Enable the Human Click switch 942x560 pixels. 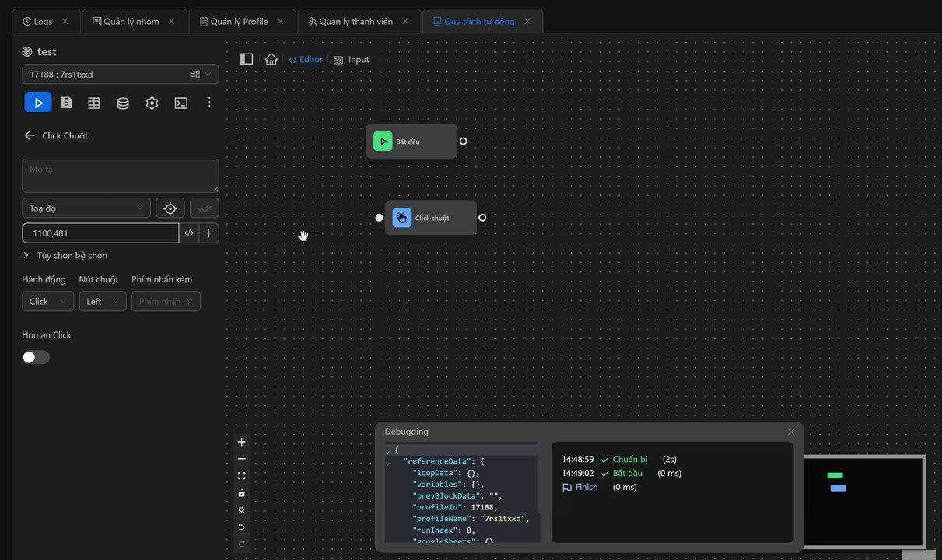click(36, 357)
